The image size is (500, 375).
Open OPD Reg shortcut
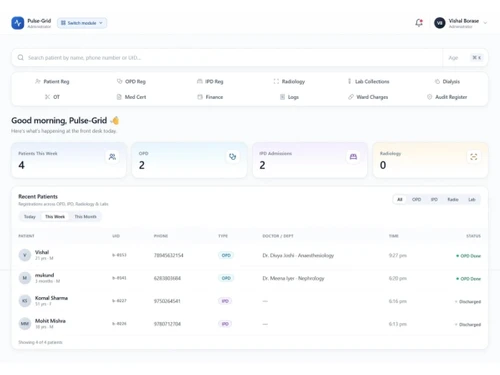(131, 81)
